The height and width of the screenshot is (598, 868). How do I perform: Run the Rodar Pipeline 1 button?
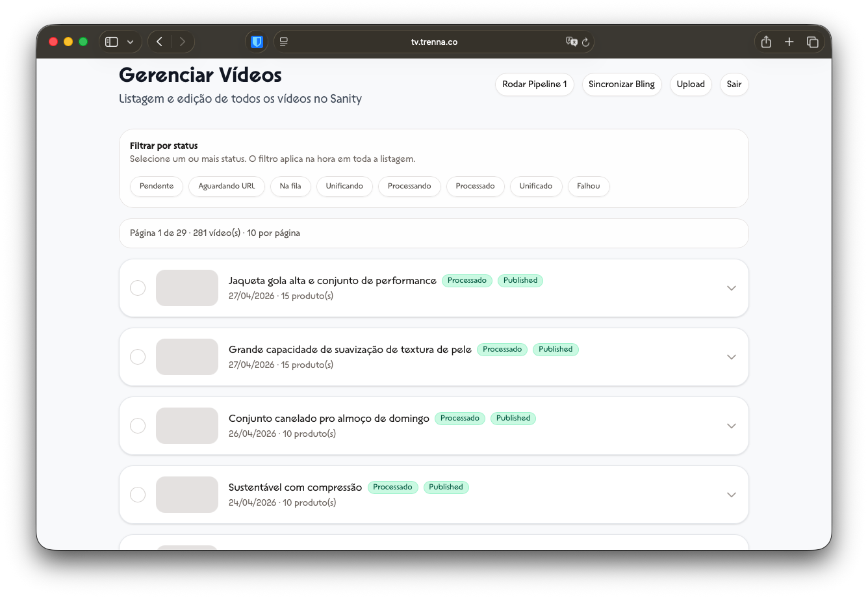tap(535, 84)
